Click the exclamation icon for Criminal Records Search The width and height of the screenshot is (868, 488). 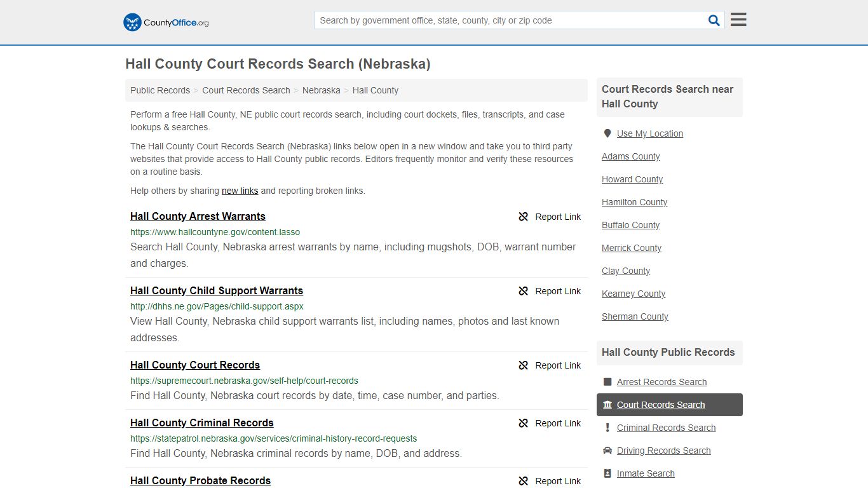(607, 428)
